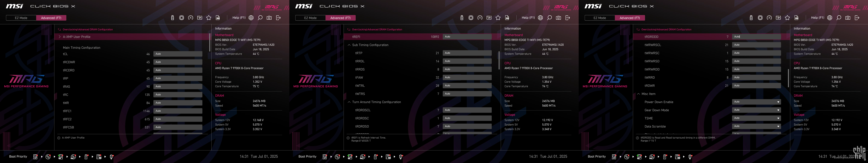Viewport: 868px width, 163px height.
Task: Click Overclocking\Advanced DRAM Configuration breadcrumb, right screen
Action: (x=666, y=30)
